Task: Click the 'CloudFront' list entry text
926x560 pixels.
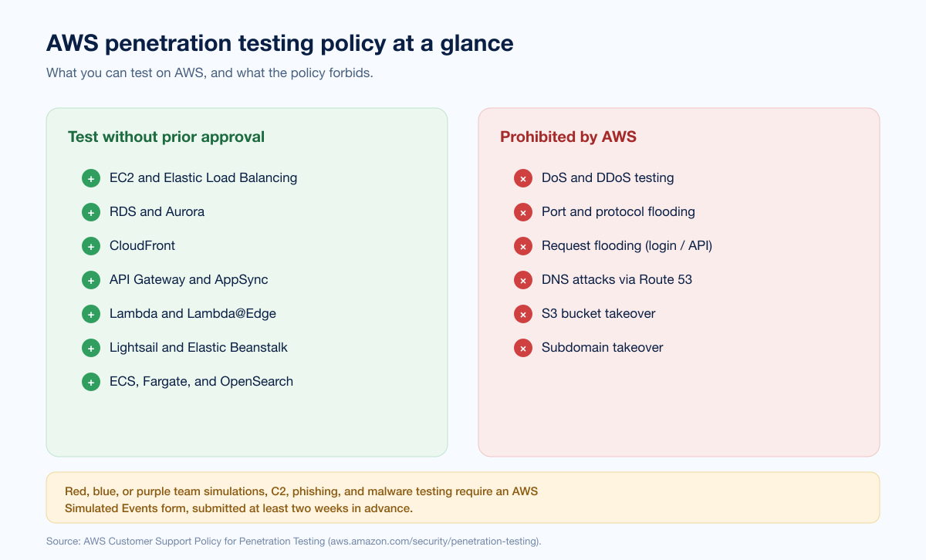Action: 142,245
